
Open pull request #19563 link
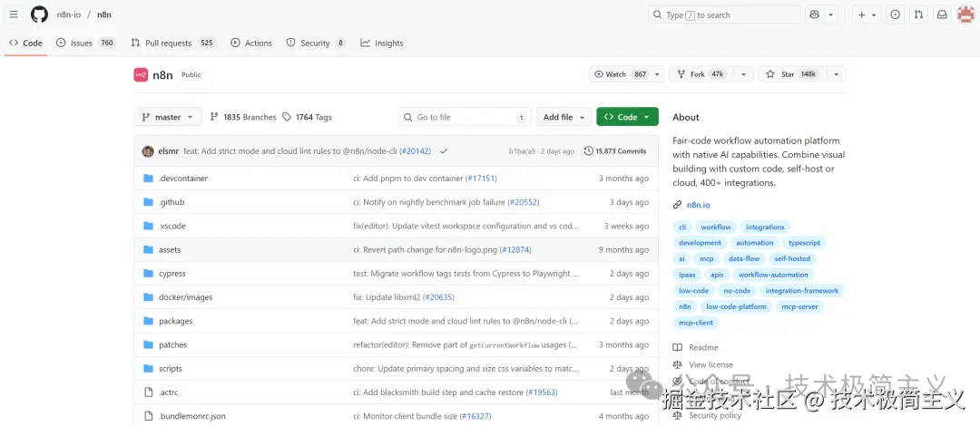(x=541, y=392)
